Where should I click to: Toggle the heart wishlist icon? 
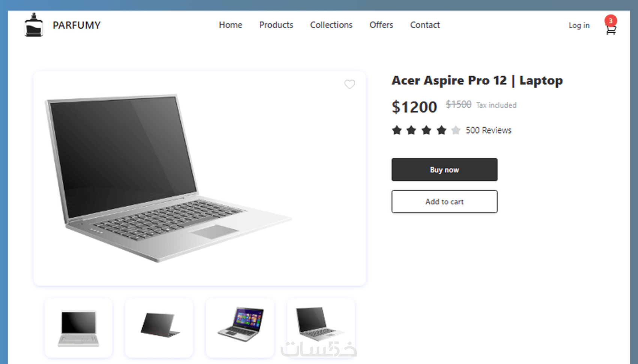(350, 84)
